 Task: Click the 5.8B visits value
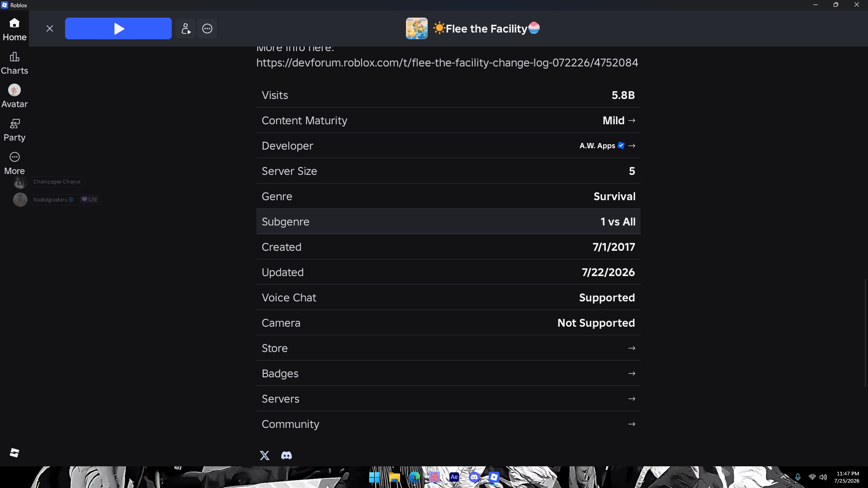coord(623,95)
